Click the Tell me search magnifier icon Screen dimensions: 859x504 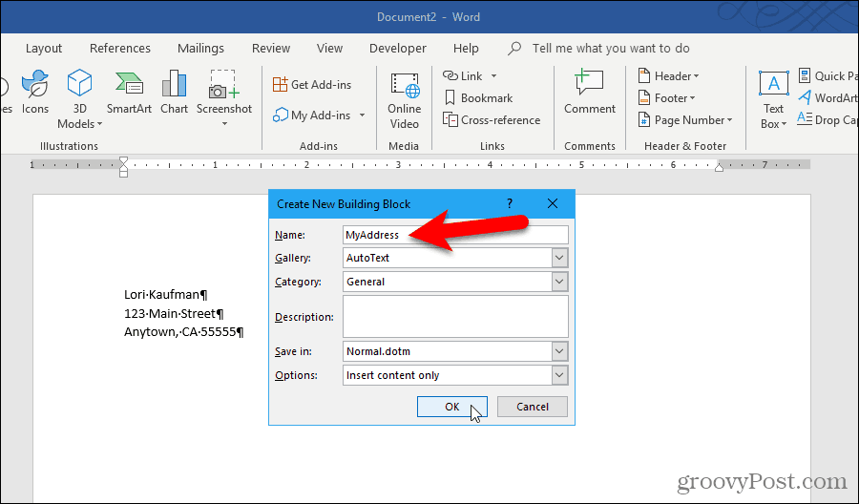point(513,49)
